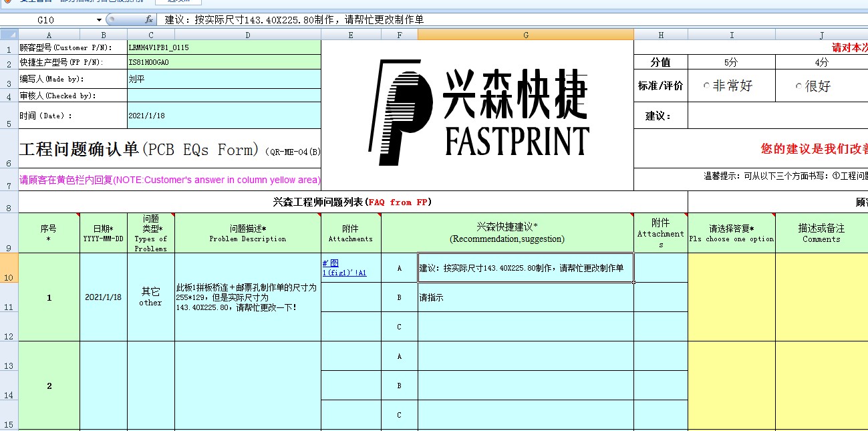The image size is (868, 431).
Task: Select column I header
Action: click(732, 34)
